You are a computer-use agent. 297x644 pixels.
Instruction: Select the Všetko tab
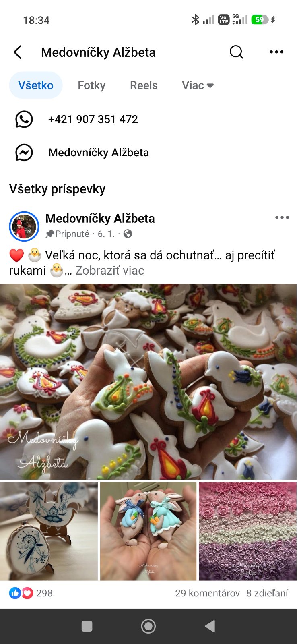click(36, 85)
